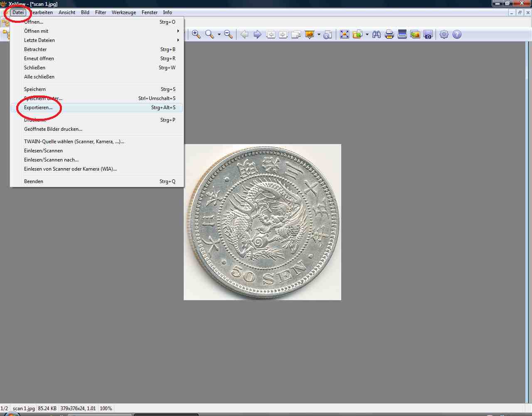Viewport: 532px width, 416px height.
Task: Click the zoom in magnifier icon
Action: (196, 34)
